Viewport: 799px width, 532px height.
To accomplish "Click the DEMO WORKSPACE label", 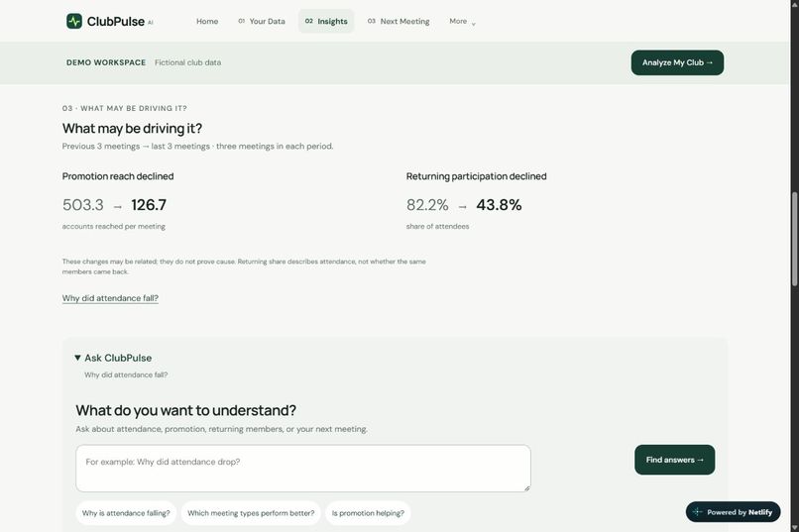I will [x=106, y=62].
